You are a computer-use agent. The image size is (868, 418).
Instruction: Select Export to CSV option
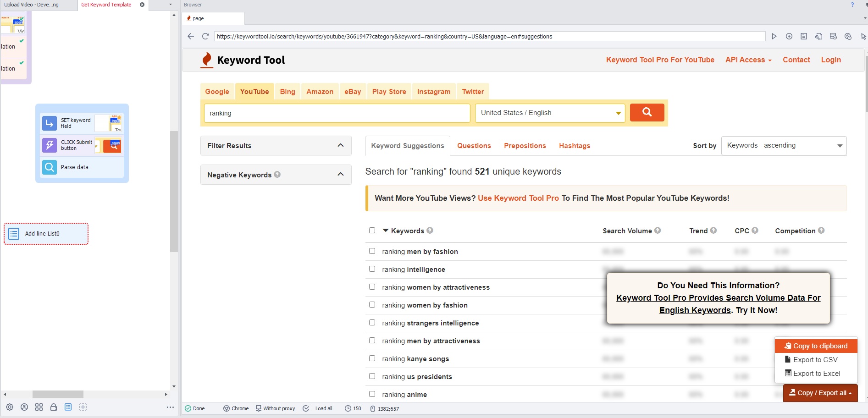tap(816, 360)
